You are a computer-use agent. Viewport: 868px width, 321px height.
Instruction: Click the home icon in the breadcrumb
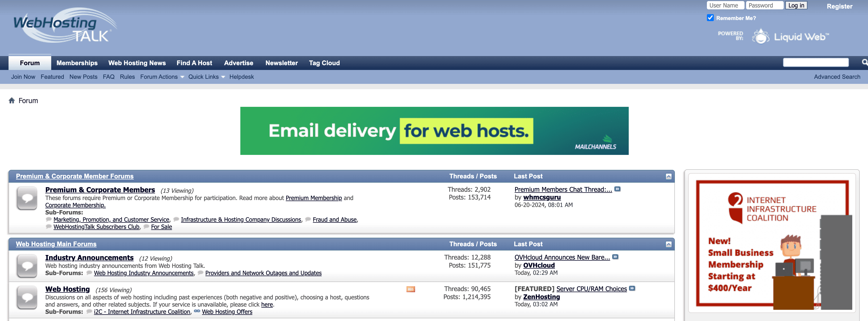coord(12,100)
